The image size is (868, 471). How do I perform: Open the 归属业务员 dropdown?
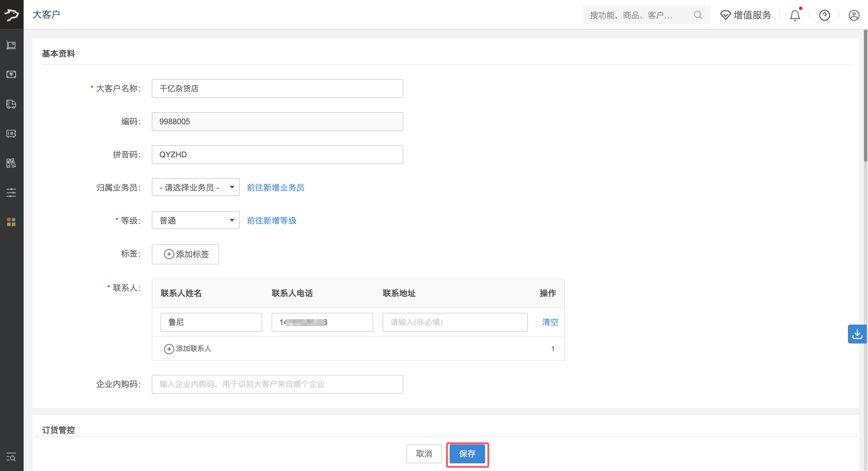coord(195,187)
